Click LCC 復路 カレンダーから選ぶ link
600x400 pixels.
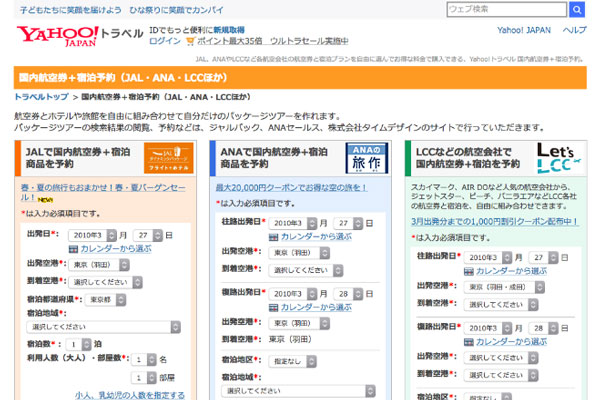511,342
